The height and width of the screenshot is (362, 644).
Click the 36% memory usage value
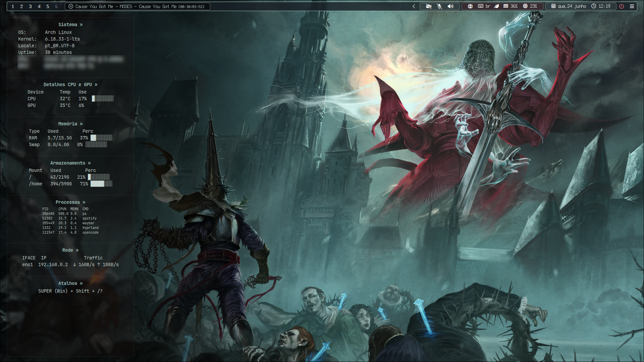click(x=514, y=6)
